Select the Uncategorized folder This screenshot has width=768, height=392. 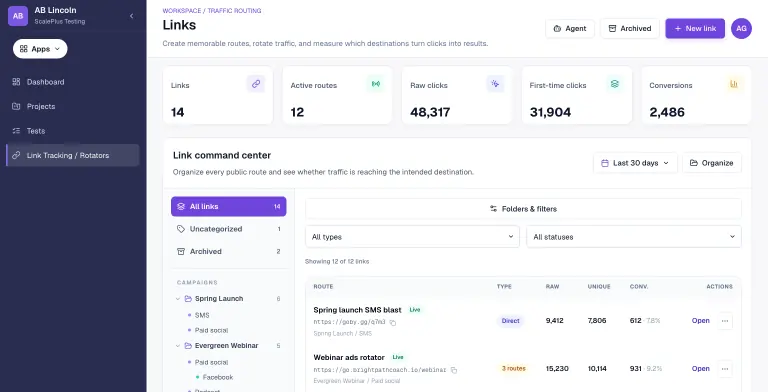pos(229,229)
